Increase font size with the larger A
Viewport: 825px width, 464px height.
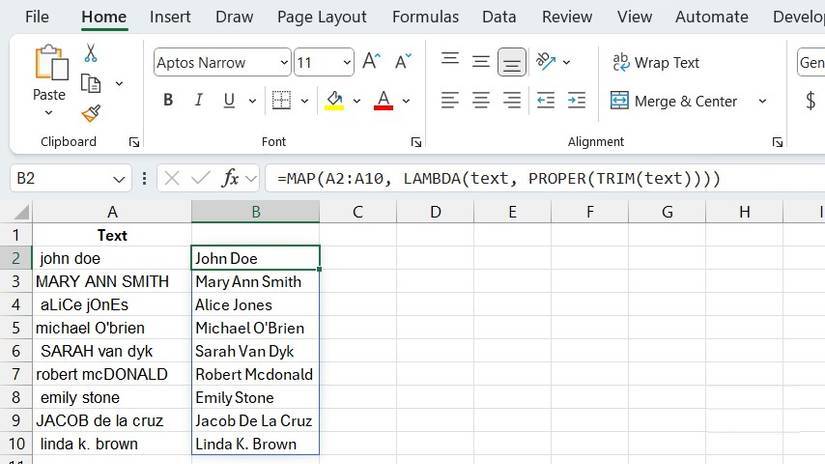[371, 62]
